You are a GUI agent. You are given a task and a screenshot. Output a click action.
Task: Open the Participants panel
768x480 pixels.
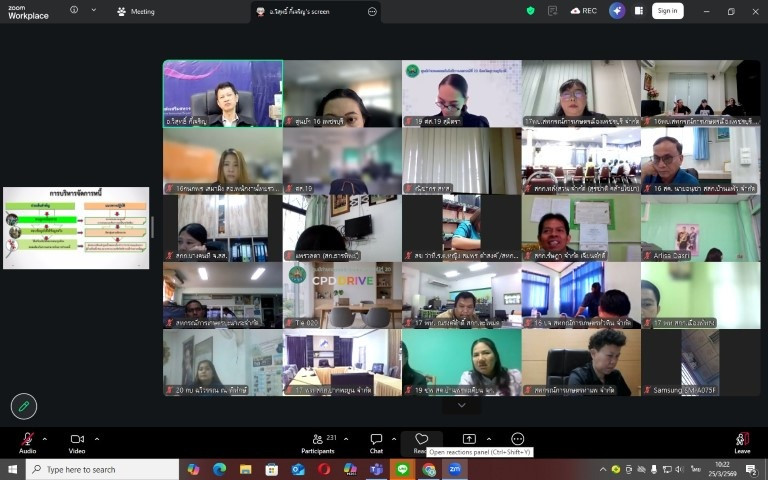pyautogui.click(x=317, y=440)
